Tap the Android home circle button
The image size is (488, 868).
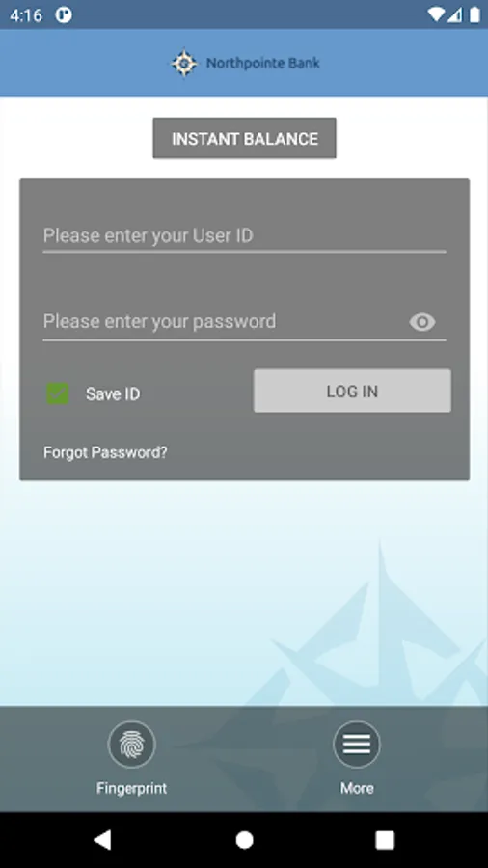[x=244, y=840]
